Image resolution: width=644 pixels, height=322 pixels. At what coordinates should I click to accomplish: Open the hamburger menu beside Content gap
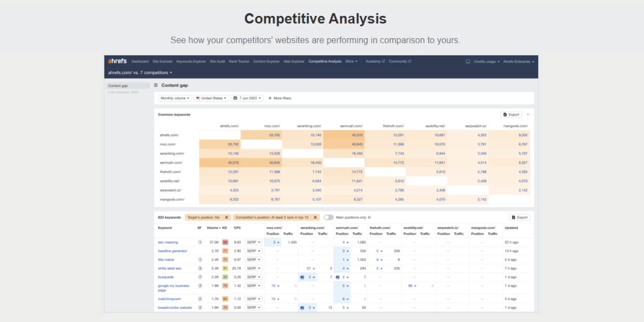pos(156,85)
